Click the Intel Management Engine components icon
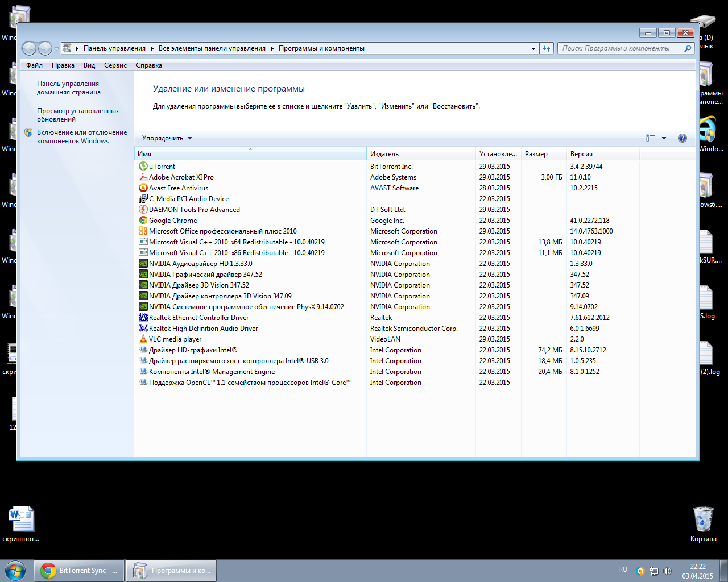728x582 pixels. click(x=143, y=372)
